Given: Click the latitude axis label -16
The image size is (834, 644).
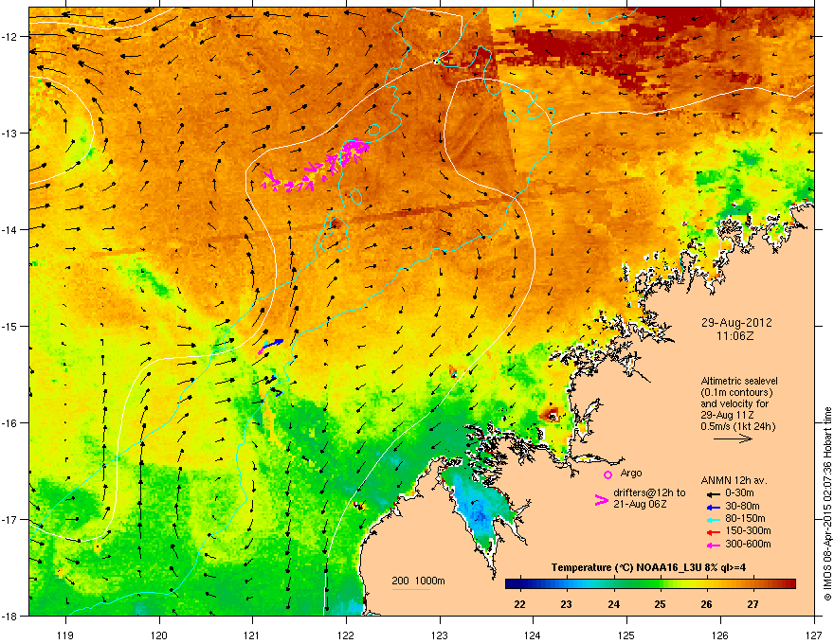Looking at the screenshot, I should tap(10, 422).
